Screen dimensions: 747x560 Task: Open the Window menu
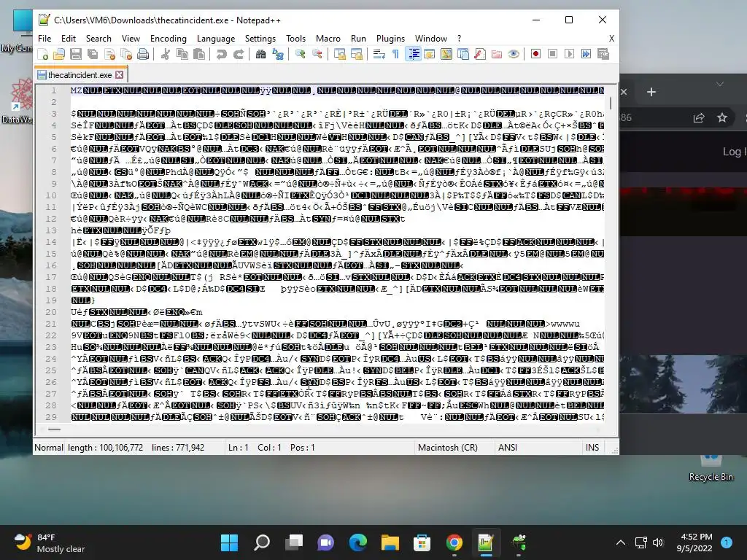[x=431, y=39]
